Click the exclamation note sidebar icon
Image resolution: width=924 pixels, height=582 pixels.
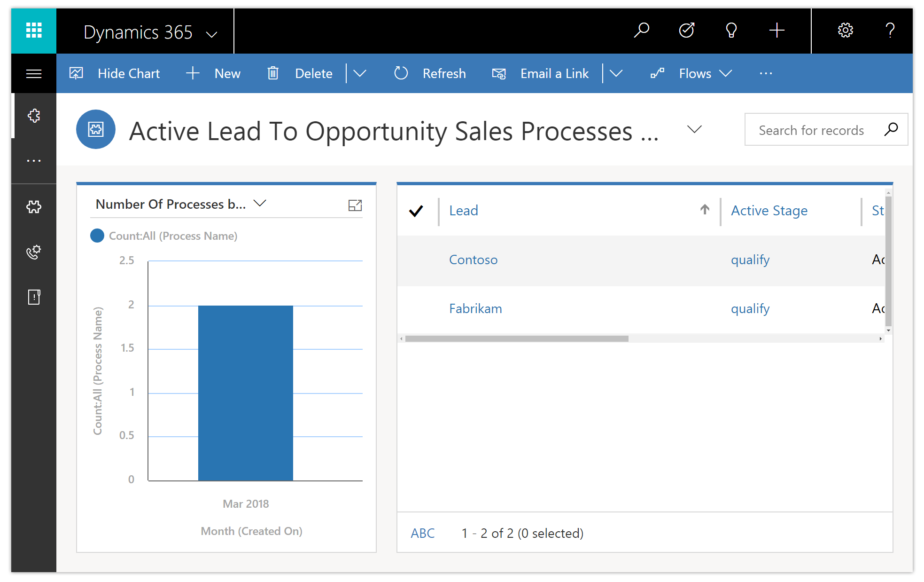[34, 297]
